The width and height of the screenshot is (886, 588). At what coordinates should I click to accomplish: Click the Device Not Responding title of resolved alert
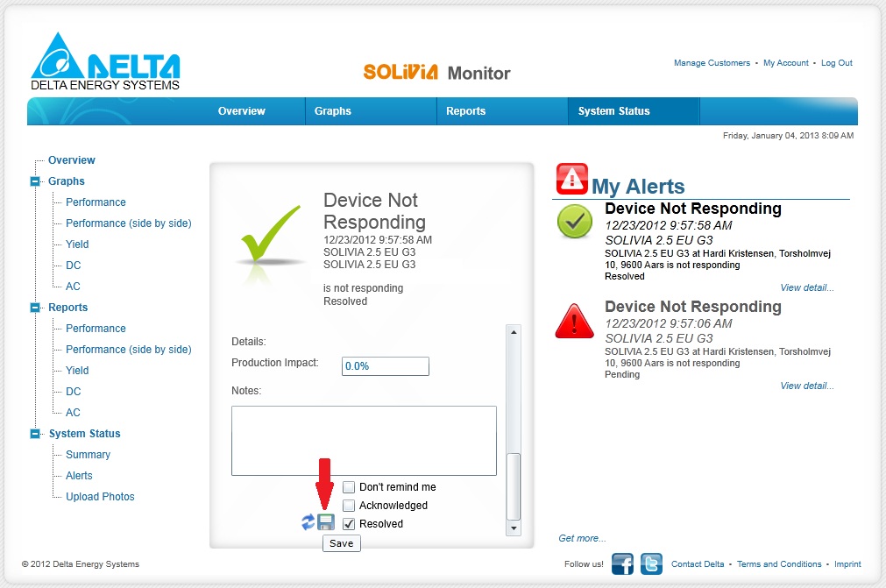pos(693,209)
